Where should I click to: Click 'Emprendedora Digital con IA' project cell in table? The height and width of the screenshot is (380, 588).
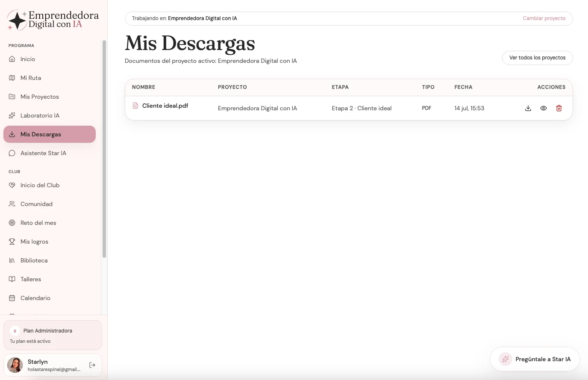pyautogui.click(x=257, y=108)
